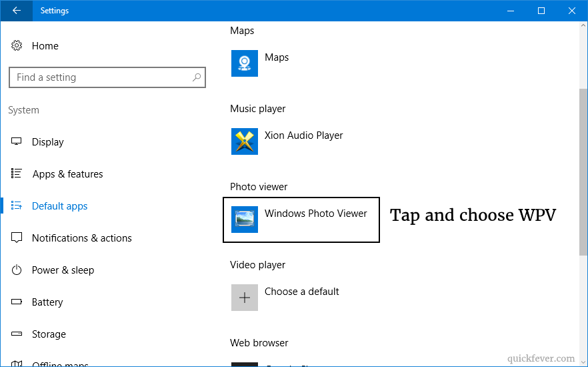Minimize the Settings window

point(511,11)
